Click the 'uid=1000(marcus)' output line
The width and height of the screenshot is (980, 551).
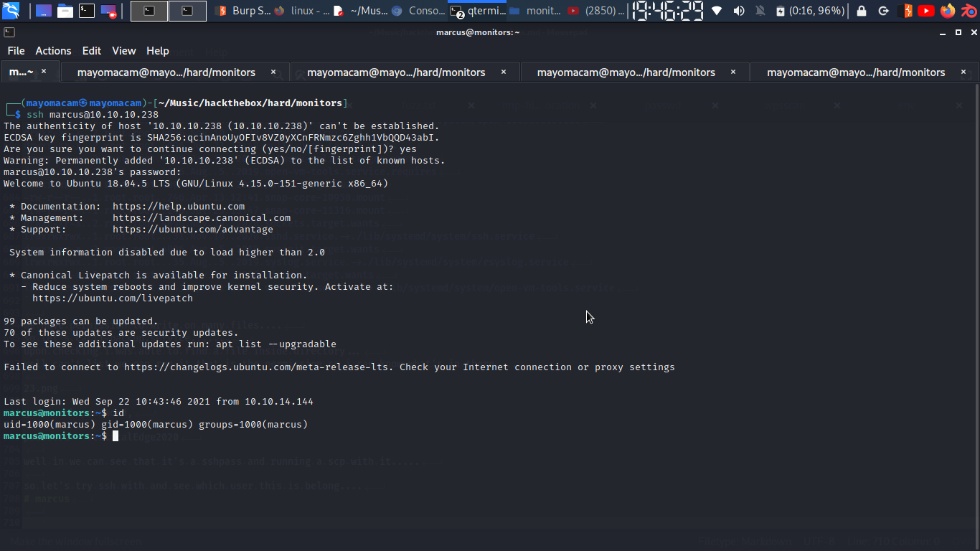click(156, 425)
